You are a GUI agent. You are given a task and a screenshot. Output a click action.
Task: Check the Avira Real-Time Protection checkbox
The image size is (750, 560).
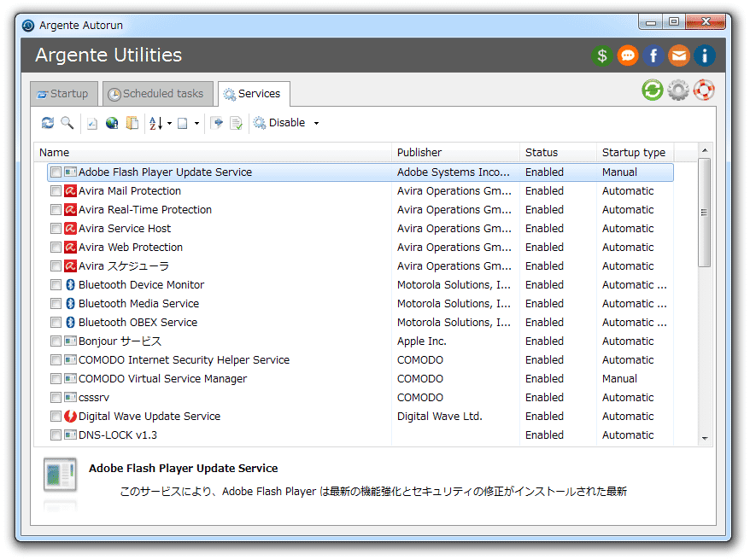[x=56, y=210]
